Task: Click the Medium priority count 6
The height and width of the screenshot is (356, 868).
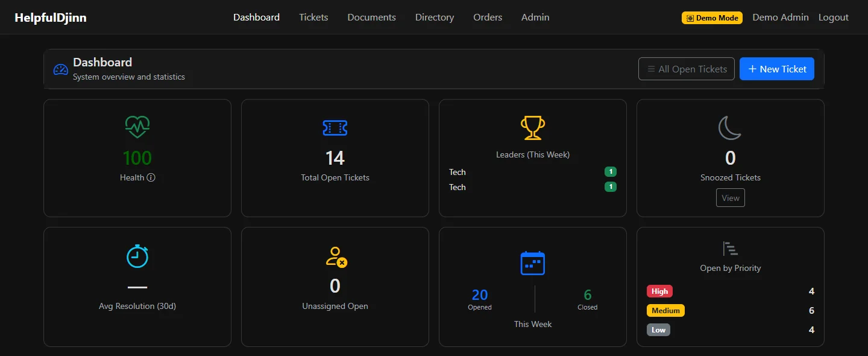Action: [x=811, y=311]
